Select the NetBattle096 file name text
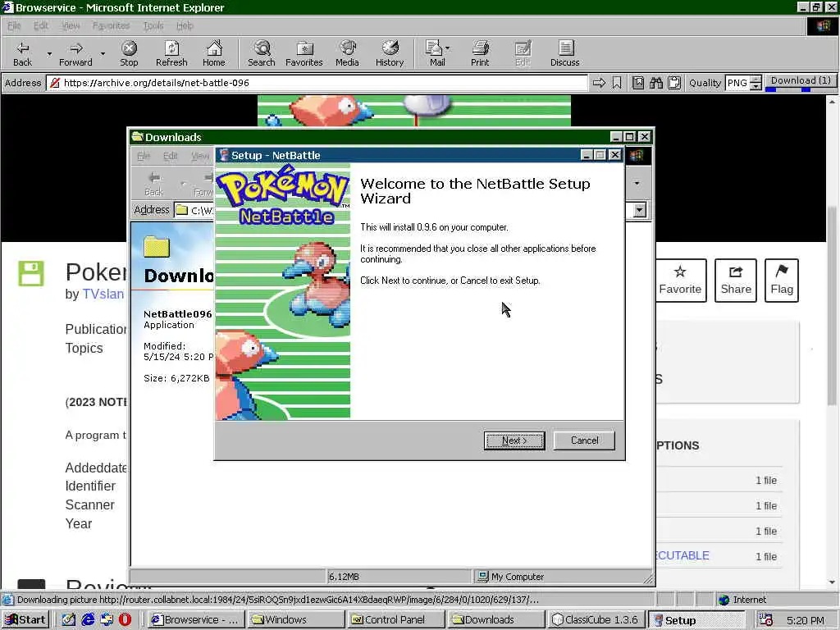This screenshot has height=630, width=840. pos(177,314)
